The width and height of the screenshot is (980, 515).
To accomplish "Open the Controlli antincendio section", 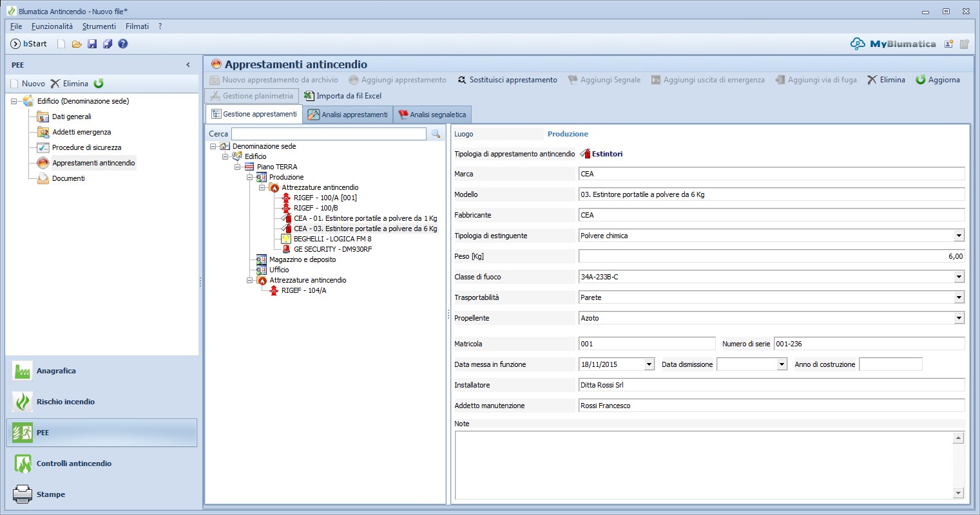I will point(102,464).
